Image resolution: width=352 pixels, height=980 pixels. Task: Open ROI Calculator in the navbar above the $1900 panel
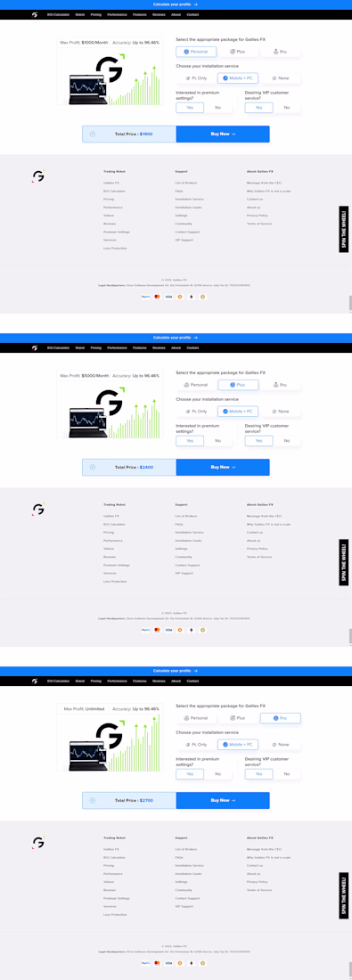[x=58, y=14]
